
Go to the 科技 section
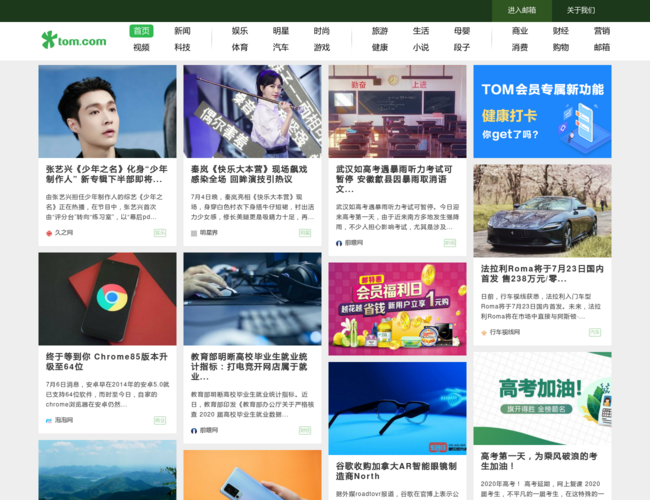182,47
